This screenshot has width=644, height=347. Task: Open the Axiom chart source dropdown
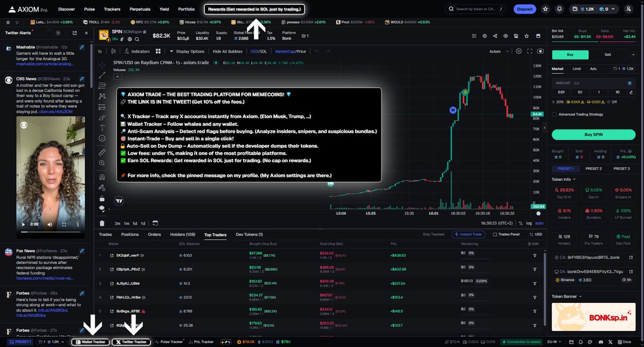(497, 52)
